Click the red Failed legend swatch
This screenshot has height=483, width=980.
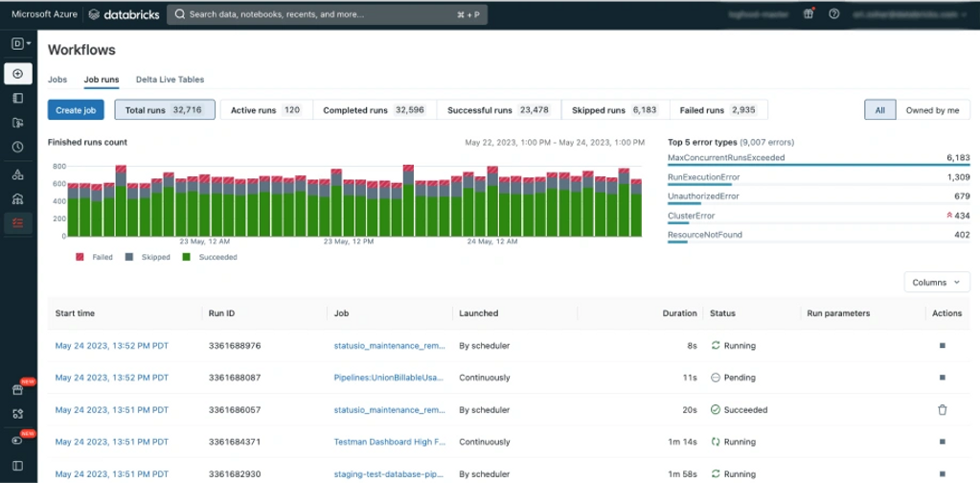(x=80, y=257)
